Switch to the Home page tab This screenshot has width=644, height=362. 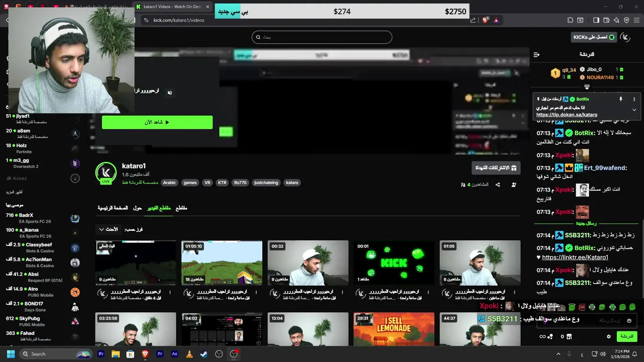coord(112,208)
